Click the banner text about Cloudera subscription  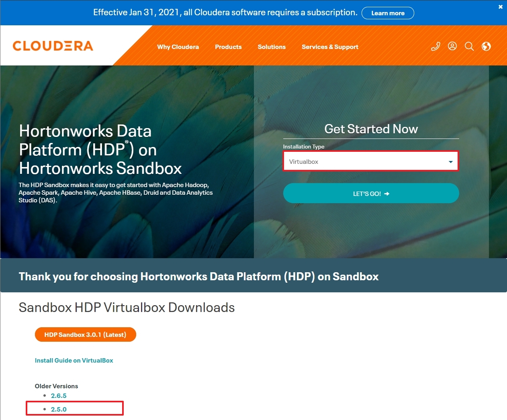225,12
